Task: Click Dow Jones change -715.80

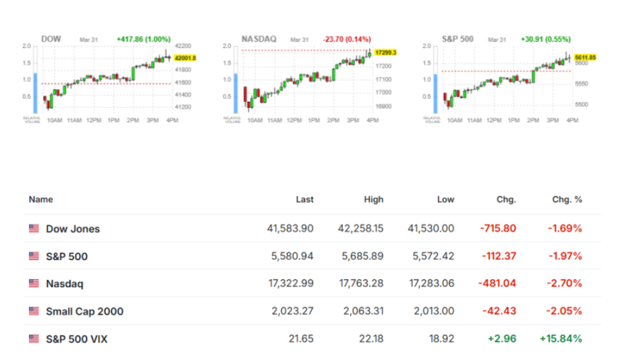Action: (498, 229)
